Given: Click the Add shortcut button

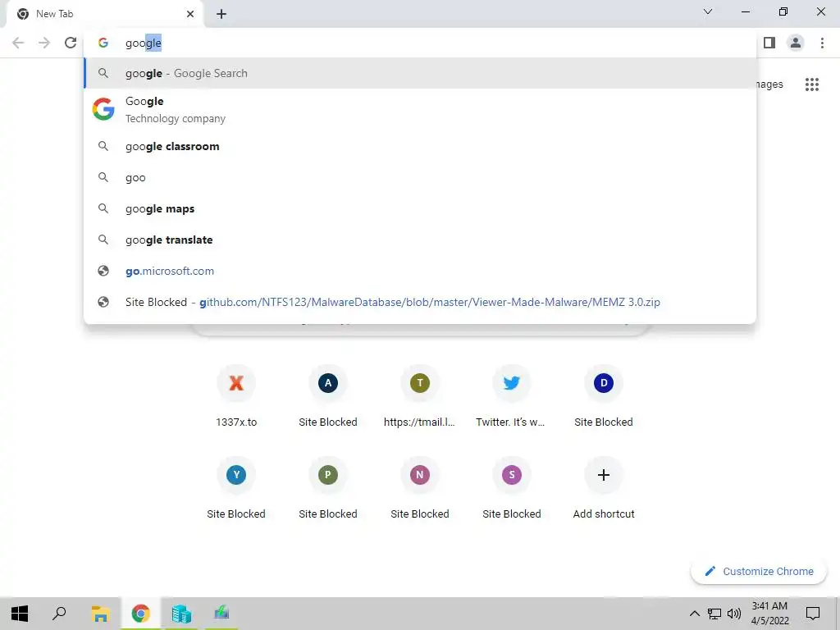Looking at the screenshot, I should pos(603,488).
